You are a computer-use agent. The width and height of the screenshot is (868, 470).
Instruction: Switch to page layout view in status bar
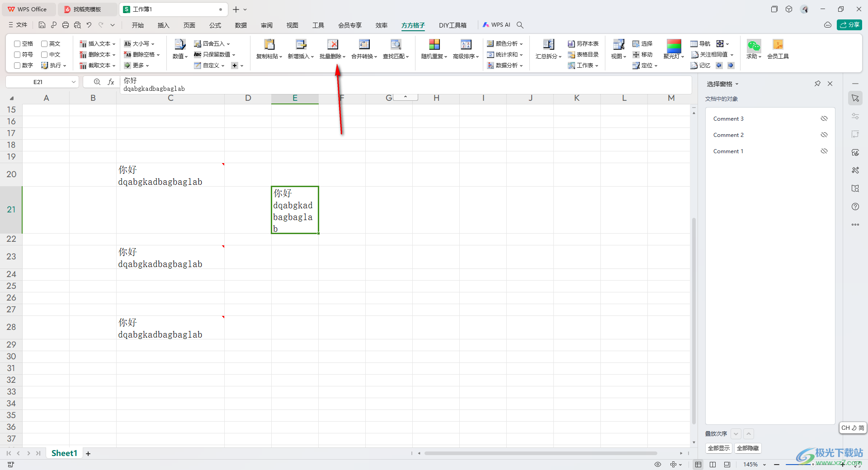[x=712, y=465]
